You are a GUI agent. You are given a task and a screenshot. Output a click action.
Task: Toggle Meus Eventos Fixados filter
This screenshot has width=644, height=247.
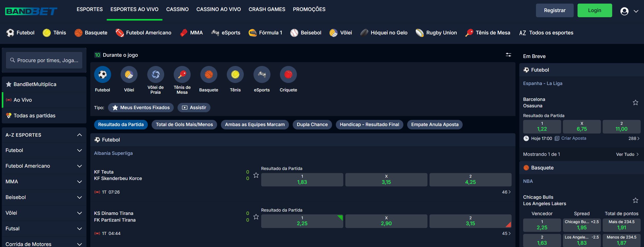click(141, 108)
